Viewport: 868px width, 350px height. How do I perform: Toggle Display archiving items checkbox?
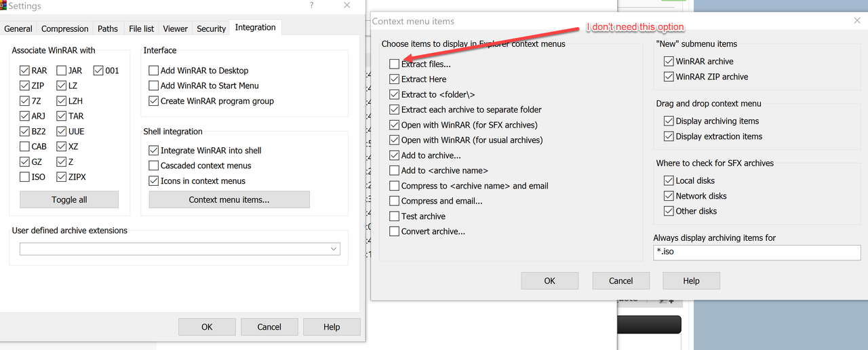tap(669, 121)
